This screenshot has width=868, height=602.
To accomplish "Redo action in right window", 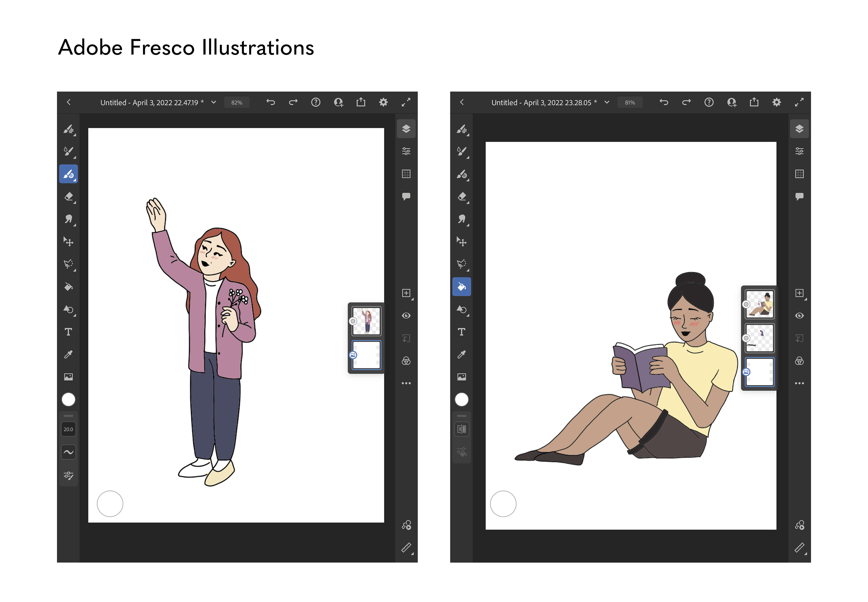I will click(686, 102).
